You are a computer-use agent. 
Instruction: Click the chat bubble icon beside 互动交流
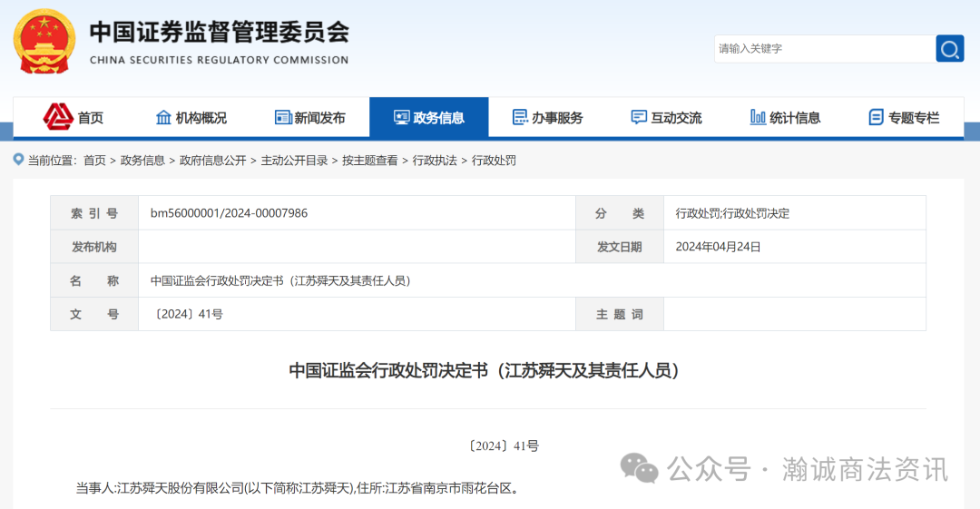tap(639, 118)
